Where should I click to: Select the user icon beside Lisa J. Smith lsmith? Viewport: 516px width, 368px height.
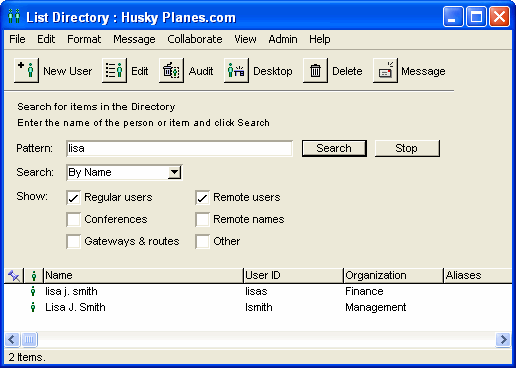33,307
